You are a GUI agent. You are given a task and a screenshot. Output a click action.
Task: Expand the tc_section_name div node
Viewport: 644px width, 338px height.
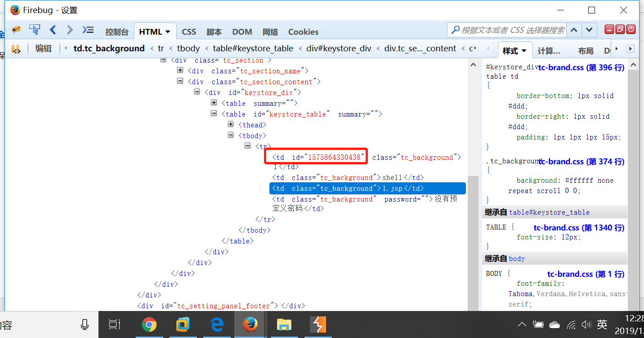click(180, 70)
